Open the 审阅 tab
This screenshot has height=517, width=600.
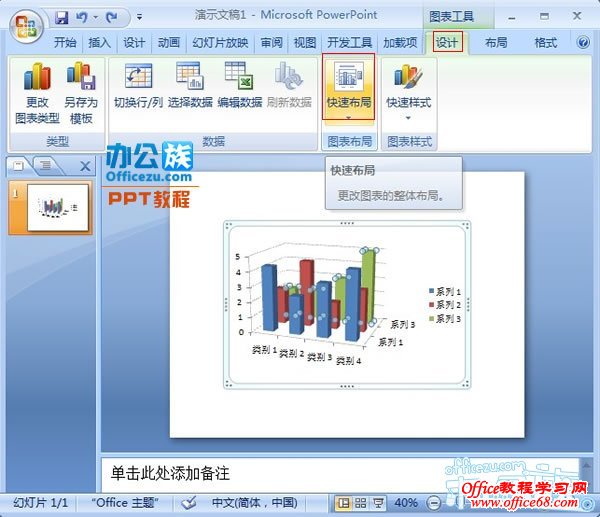[271, 42]
